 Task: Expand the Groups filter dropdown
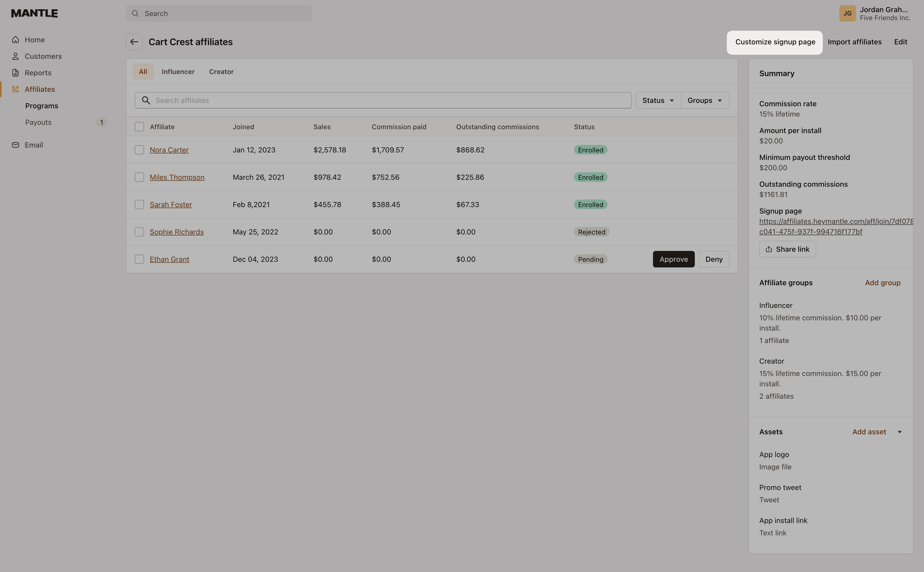click(x=704, y=100)
